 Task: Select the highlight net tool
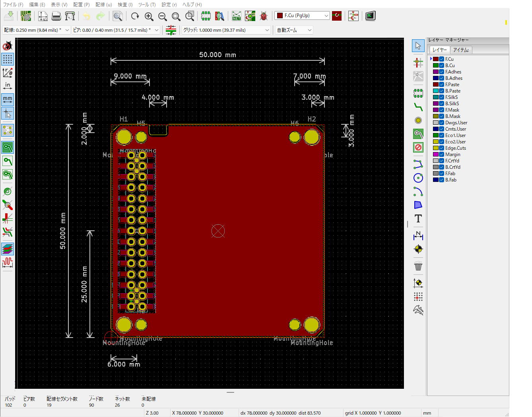(x=418, y=62)
